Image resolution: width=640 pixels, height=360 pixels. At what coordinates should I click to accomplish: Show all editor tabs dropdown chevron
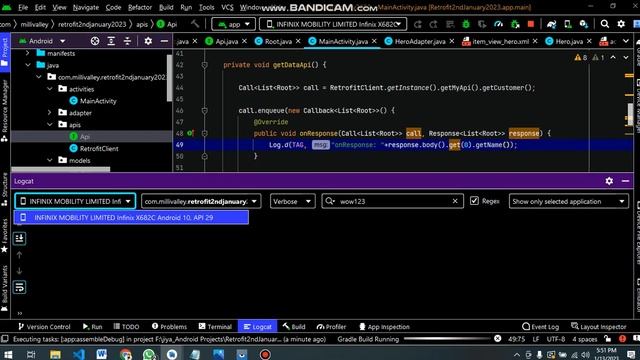626,41
